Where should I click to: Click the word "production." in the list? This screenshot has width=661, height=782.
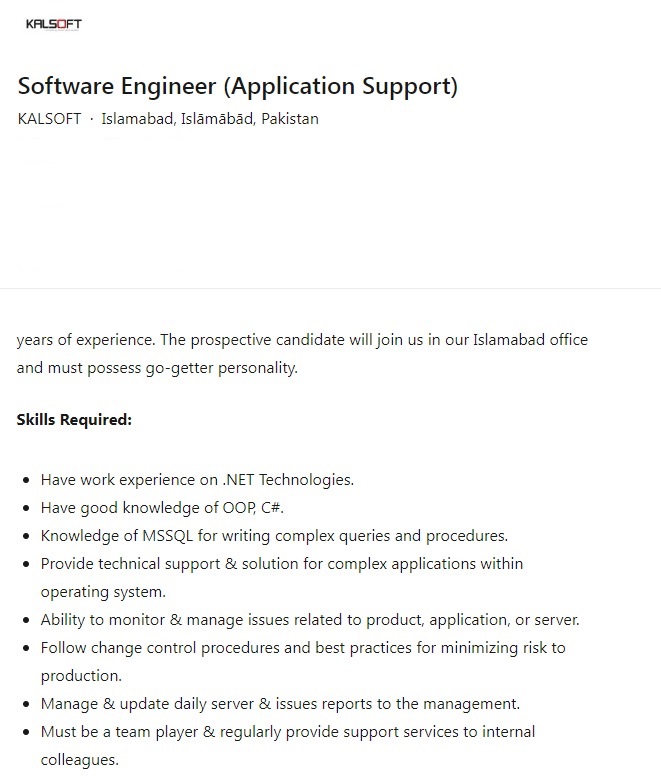point(81,675)
